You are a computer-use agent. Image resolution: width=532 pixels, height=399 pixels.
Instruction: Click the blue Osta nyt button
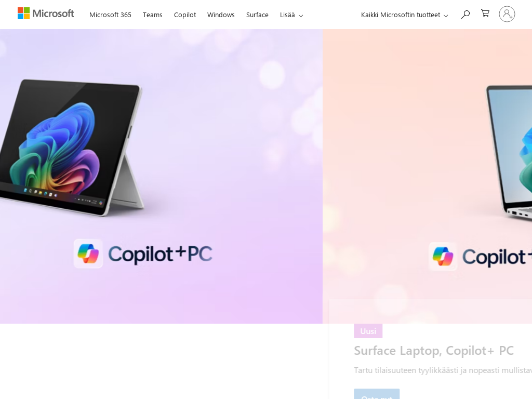click(x=377, y=394)
